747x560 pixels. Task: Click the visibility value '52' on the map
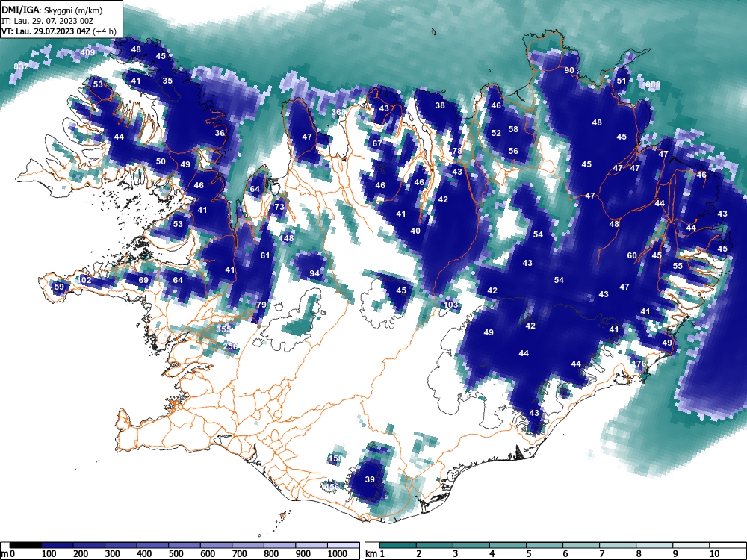click(496, 134)
